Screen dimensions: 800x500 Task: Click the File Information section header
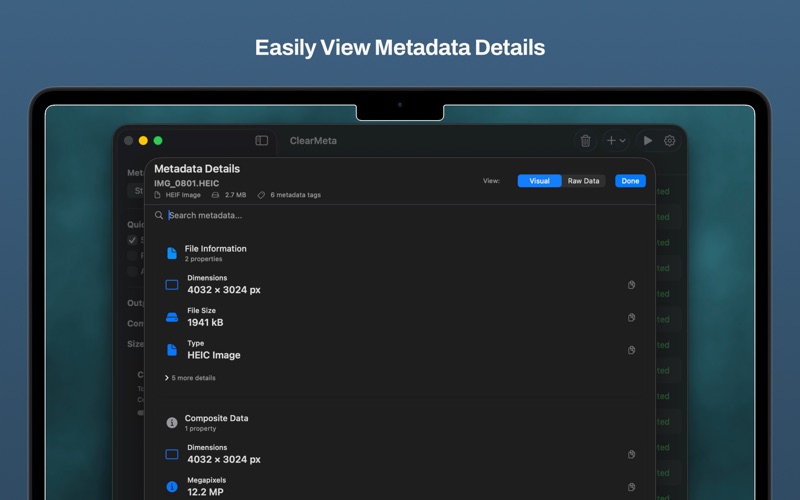point(215,248)
